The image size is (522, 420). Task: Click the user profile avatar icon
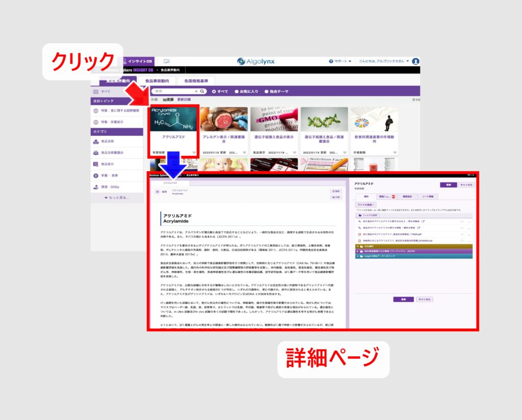click(415, 61)
